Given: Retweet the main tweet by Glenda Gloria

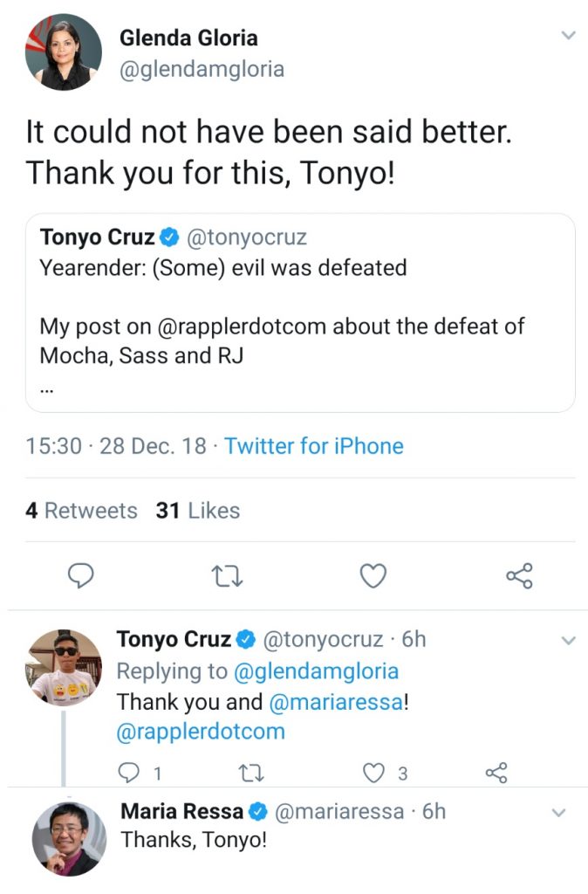Looking at the screenshot, I should (228, 575).
